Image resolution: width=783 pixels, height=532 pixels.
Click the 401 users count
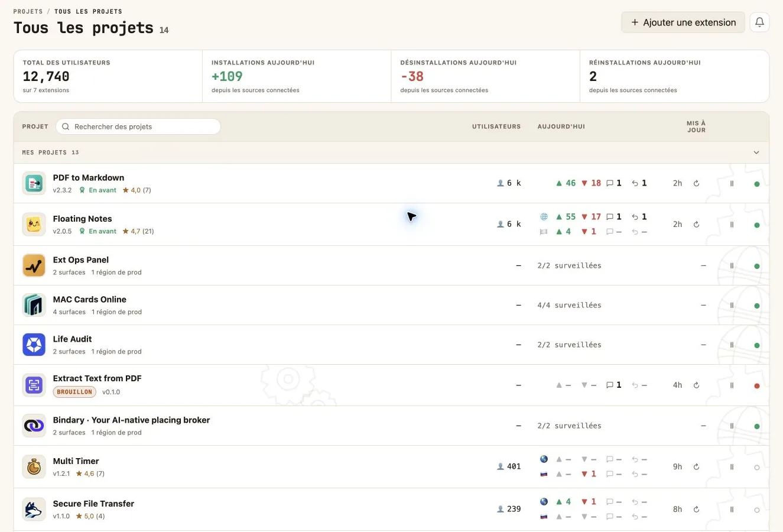(509, 466)
